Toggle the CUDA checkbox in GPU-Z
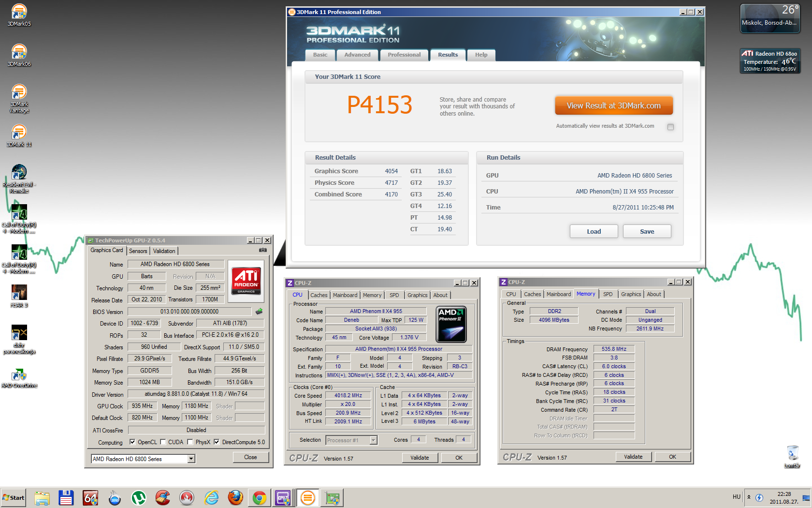 coord(163,442)
